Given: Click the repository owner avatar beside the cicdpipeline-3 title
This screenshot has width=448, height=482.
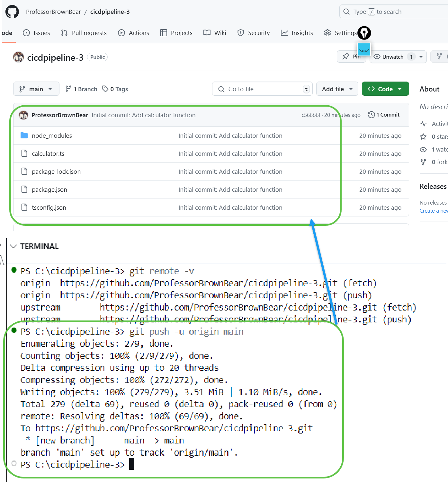Looking at the screenshot, I should coord(18,57).
